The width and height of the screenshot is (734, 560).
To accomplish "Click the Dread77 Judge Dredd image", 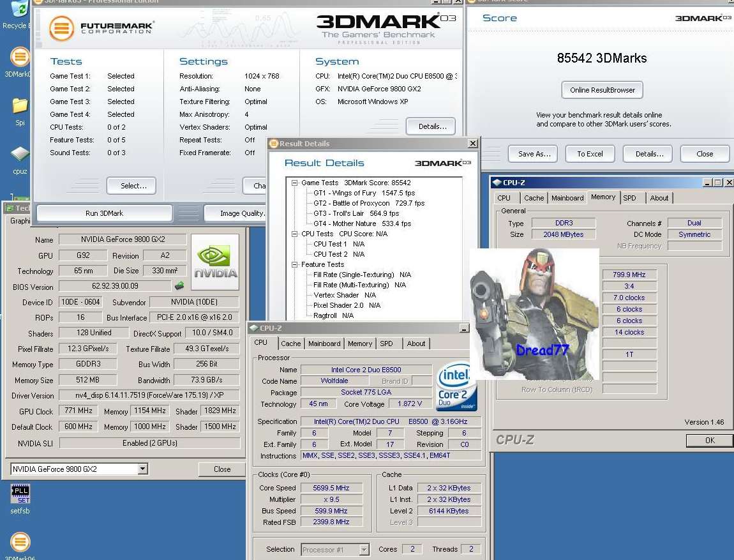I will pyautogui.click(x=535, y=314).
